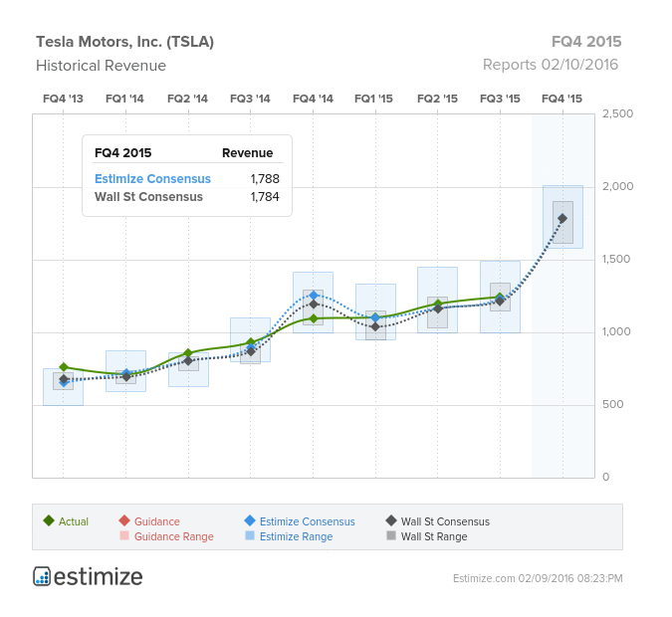Select the FQ2 '14 actual green marker

[188, 353]
